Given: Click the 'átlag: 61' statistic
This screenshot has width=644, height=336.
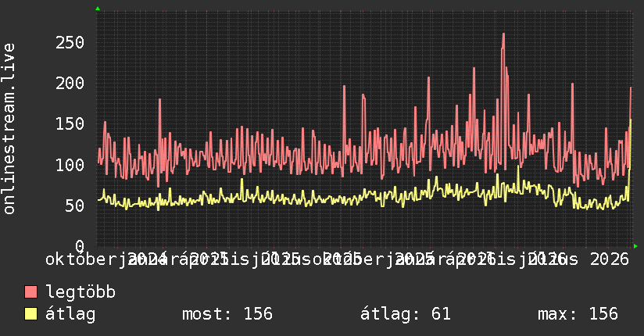Looking at the screenshot, I should (406, 314).
